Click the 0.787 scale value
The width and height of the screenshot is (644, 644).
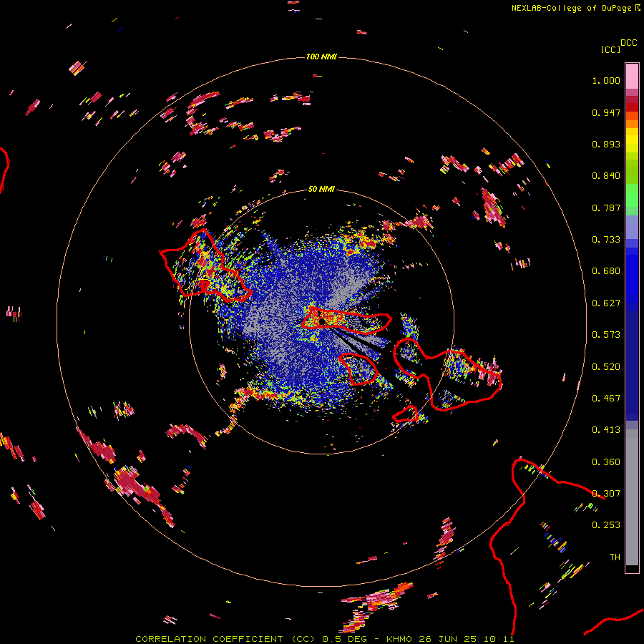[x=606, y=208]
